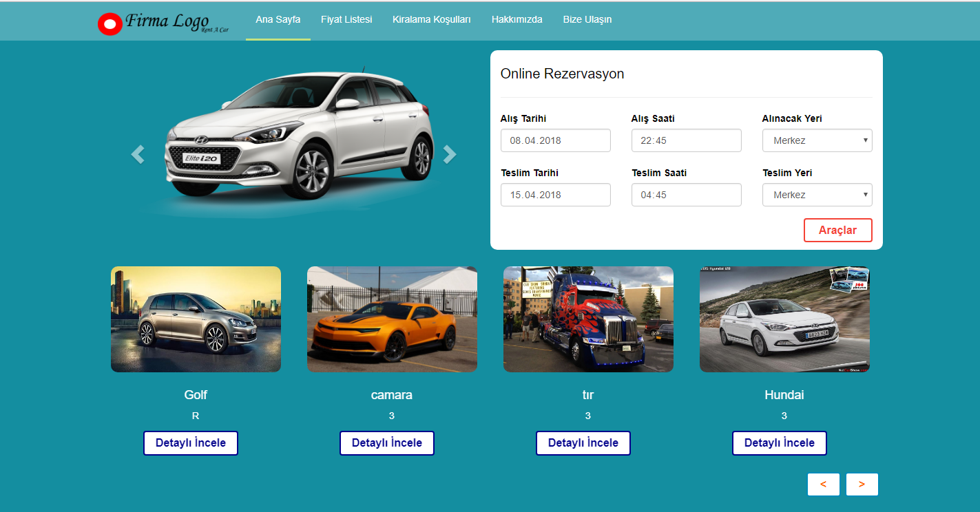Click the white Hyundai i20 carousel image
This screenshot has height=512, width=980.
pyautogui.click(x=300, y=138)
